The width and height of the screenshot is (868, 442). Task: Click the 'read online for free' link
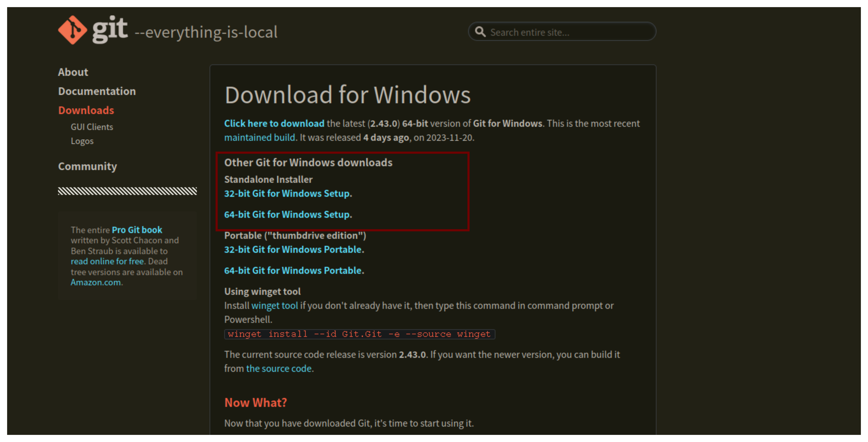click(107, 261)
